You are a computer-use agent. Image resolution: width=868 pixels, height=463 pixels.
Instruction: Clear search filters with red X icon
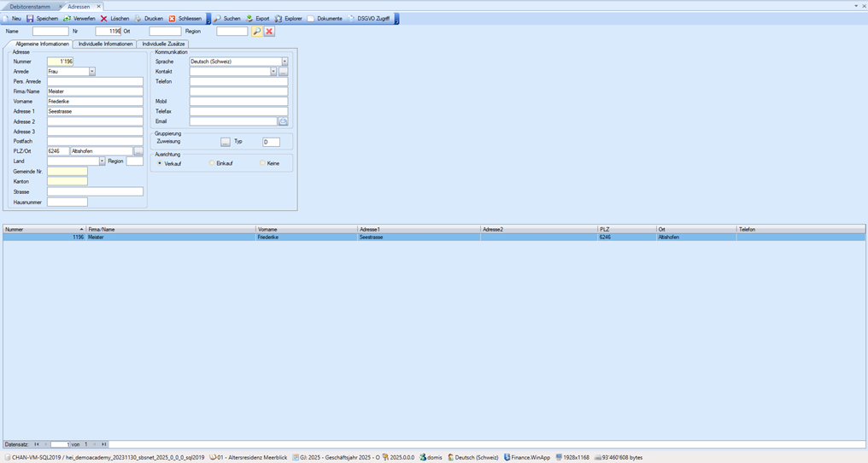click(x=269, y=31)
